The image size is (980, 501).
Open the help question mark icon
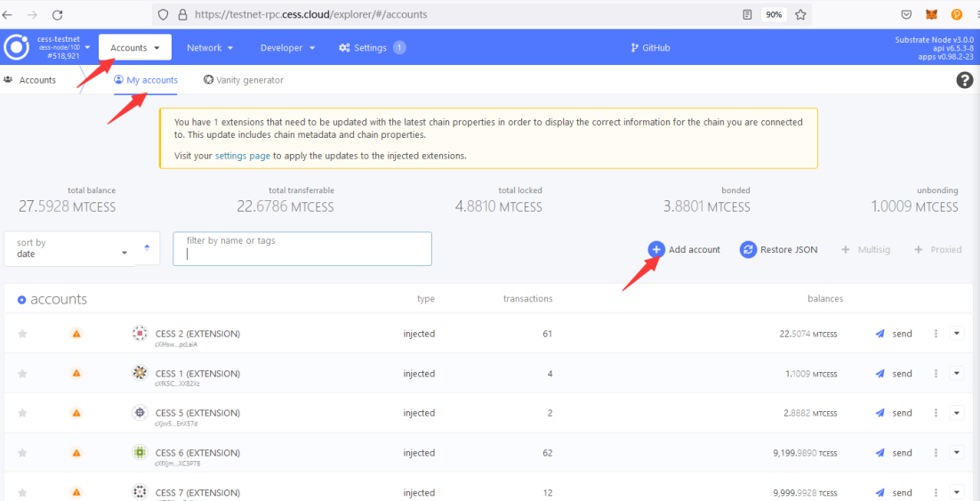[965, 80]
